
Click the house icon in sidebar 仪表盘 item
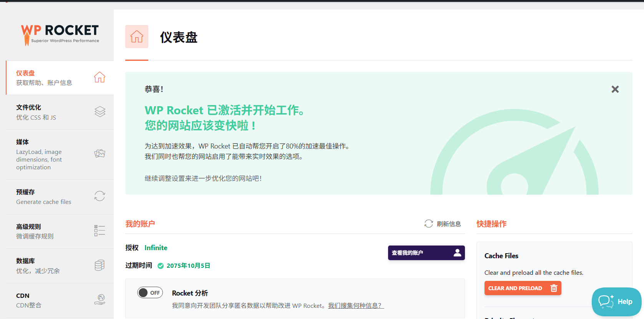coord(100,77)
